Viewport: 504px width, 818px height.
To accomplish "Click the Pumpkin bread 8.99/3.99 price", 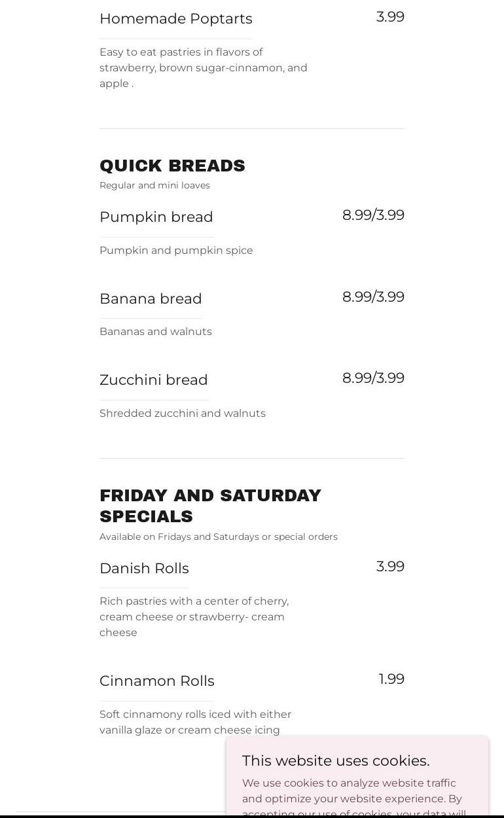I will click(x=373, y=215).
